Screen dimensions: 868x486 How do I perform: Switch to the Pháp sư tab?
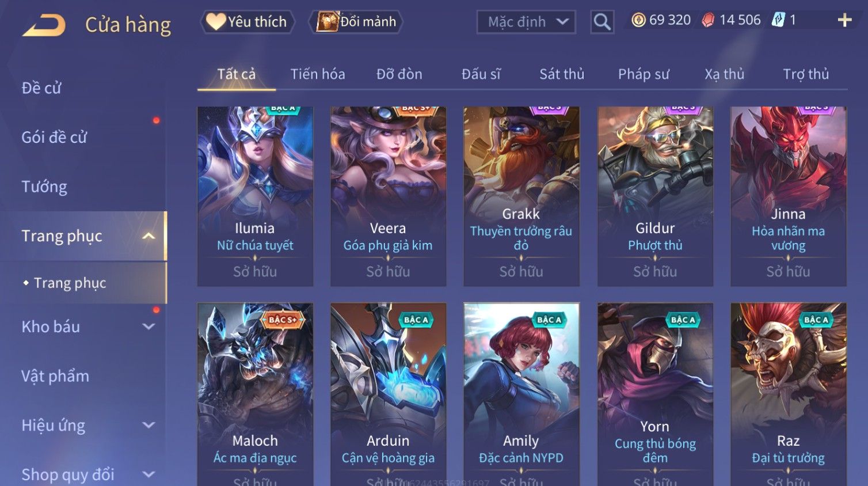(x=644, y=74)
